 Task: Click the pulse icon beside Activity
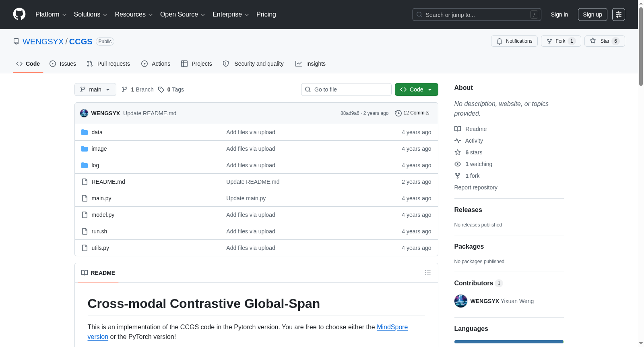point(458,141)
